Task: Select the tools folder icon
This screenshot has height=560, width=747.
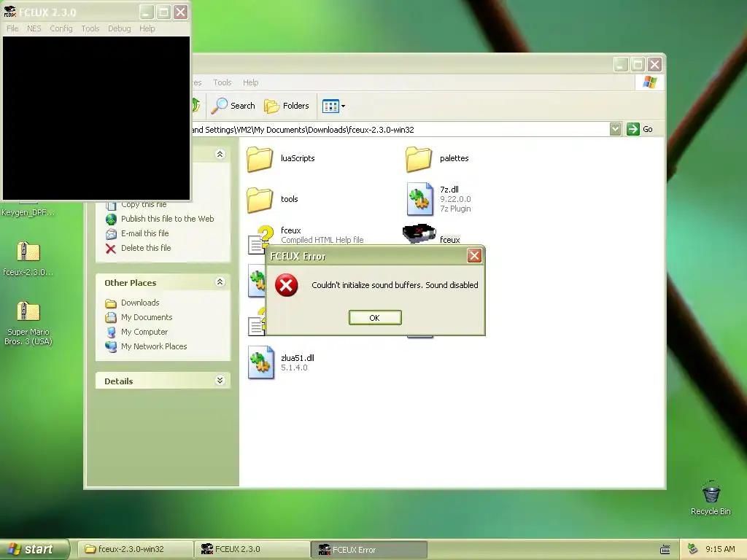Action: [x=260, y=200]
